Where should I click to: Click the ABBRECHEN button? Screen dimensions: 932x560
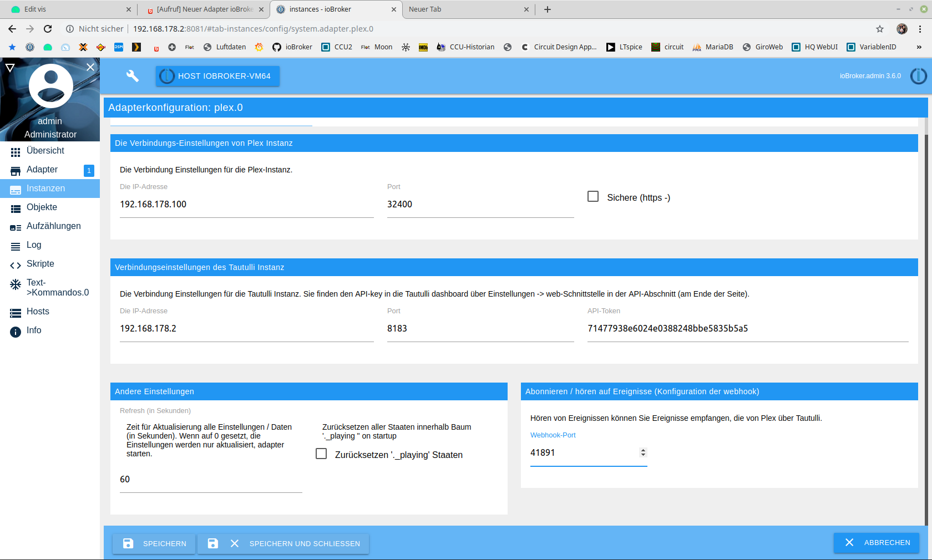877,543
